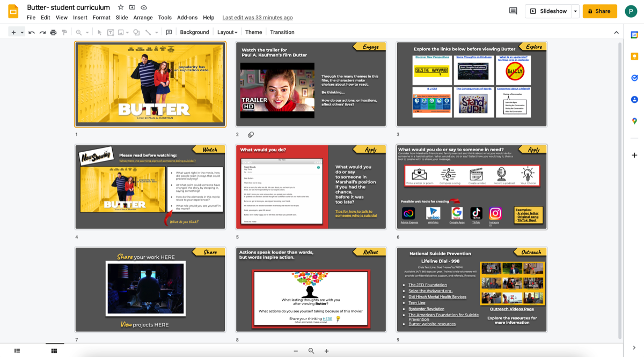
Task: Click the Print icon in toolbar
Action: click(53, 32)
